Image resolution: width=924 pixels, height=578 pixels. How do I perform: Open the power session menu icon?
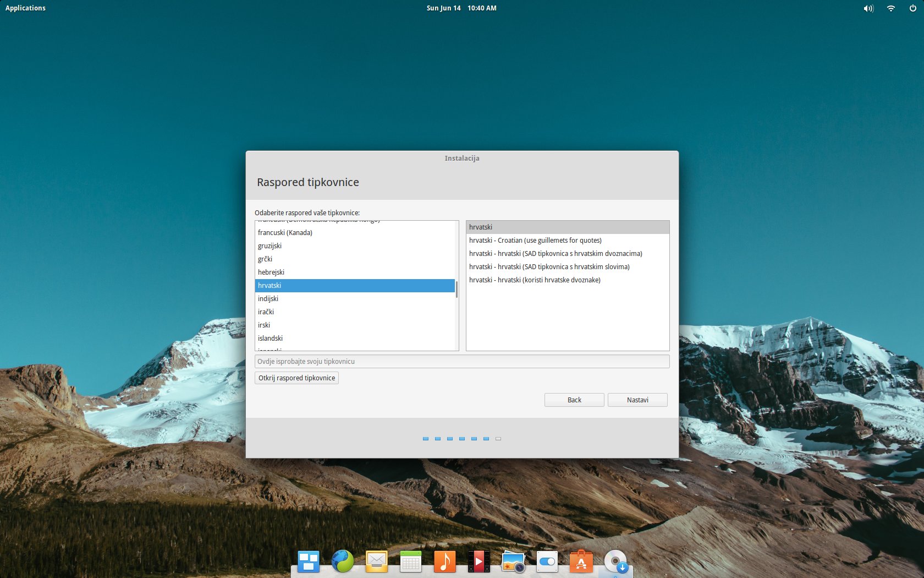[x=913, y=8]
